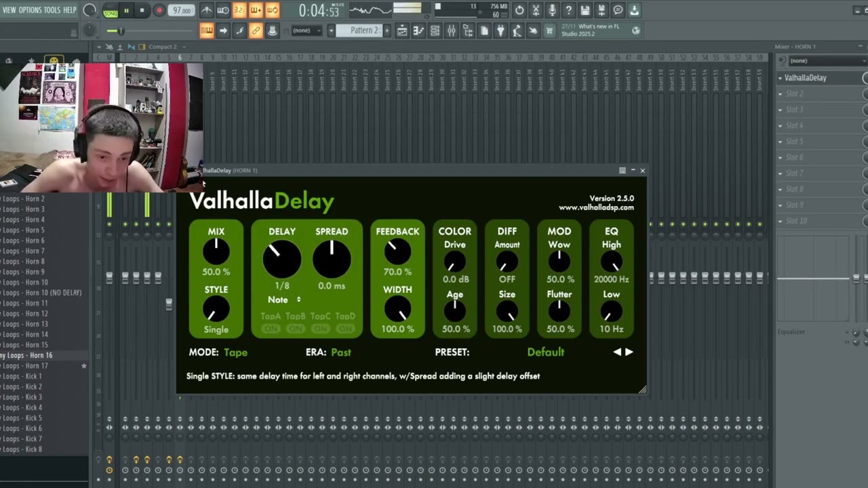Toggle TapB ON button

[x=296, y=329]
